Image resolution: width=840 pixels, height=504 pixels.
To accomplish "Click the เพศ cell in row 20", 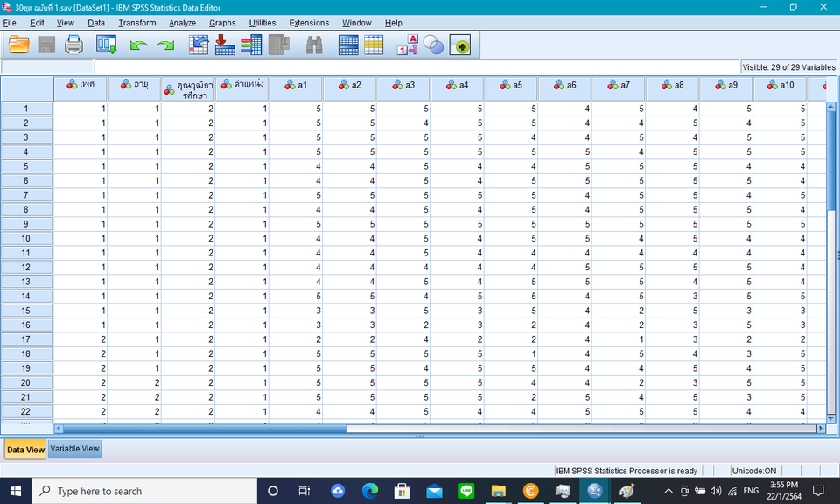I will (80, 383).
